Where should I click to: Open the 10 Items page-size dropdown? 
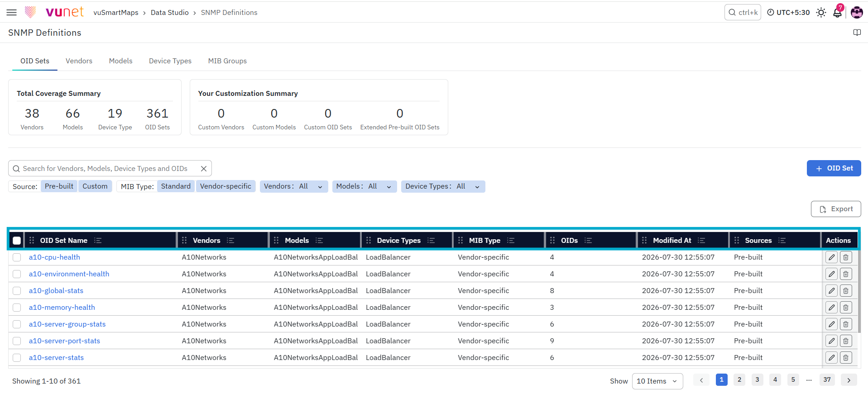pos(657,381)
